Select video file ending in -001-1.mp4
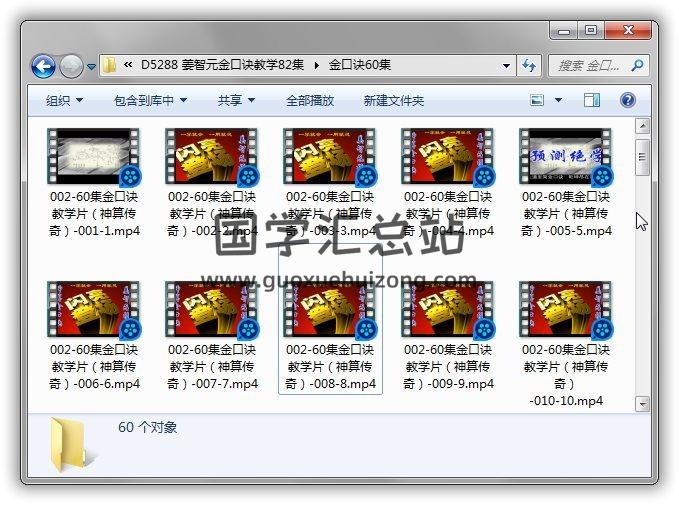 [x=94, y=183]
